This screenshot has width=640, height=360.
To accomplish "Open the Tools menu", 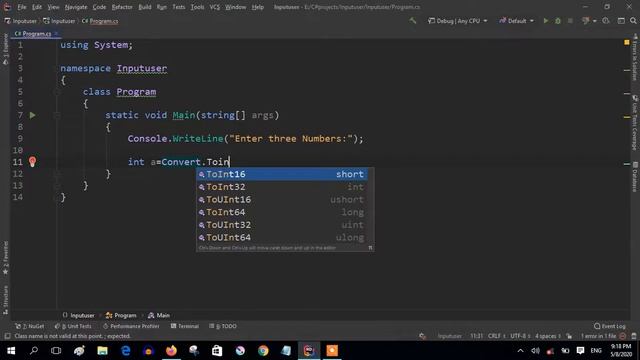I will click(197, 7).
